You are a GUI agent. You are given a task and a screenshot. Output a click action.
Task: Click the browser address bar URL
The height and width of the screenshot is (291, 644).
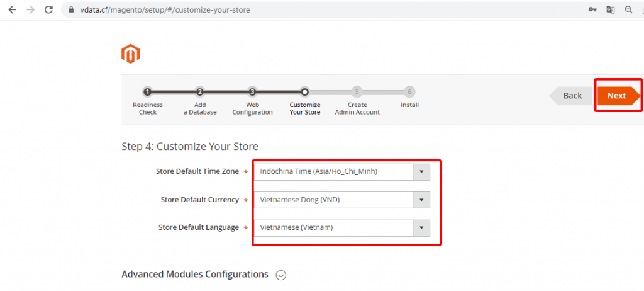point(165,10)
